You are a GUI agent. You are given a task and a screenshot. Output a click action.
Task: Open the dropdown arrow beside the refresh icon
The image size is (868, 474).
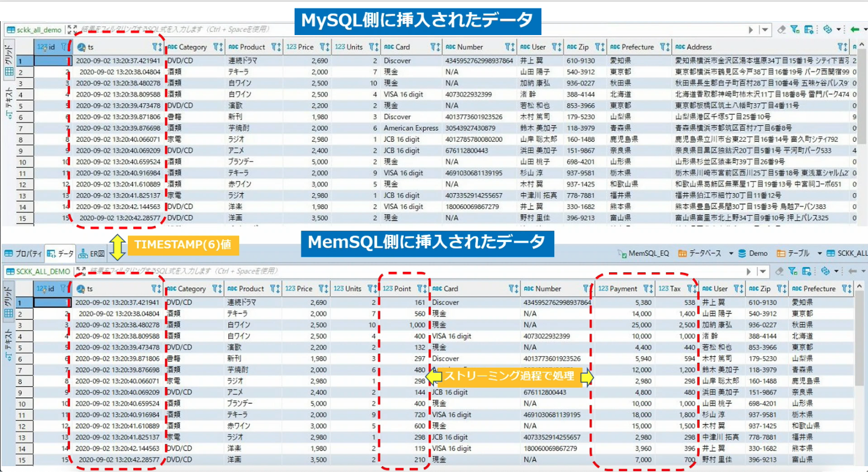coord(840,29)
